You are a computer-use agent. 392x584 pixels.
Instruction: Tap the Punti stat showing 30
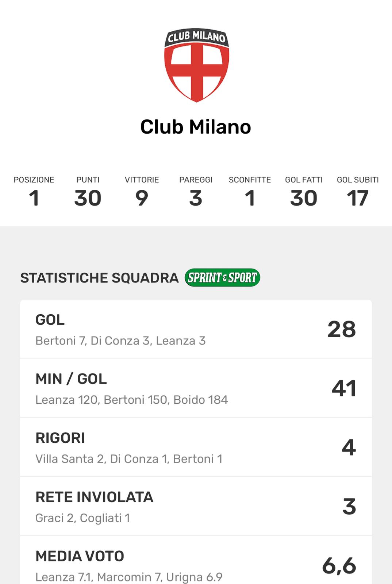tap(88, 192)
